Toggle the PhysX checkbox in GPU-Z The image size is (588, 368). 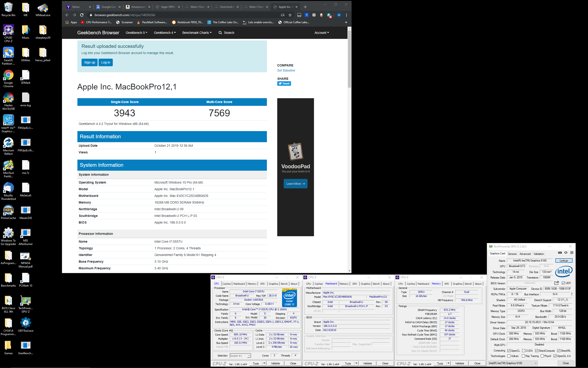(x=542, y=356)
